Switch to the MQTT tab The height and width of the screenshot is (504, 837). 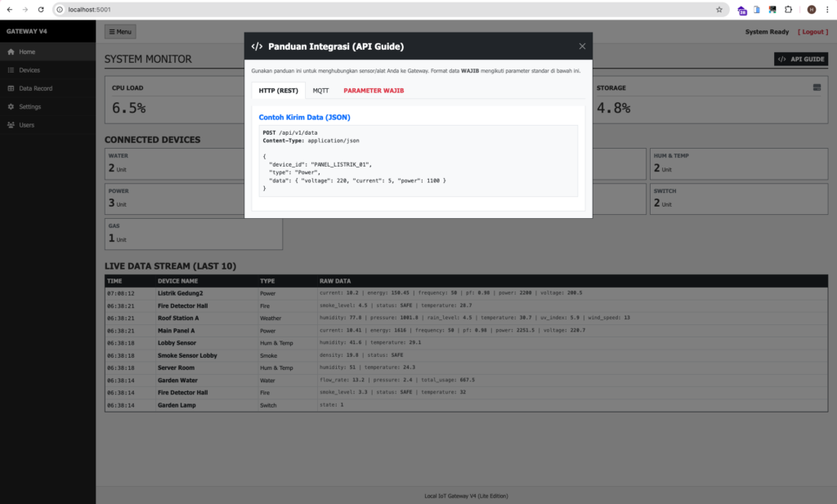click(320, 91)
